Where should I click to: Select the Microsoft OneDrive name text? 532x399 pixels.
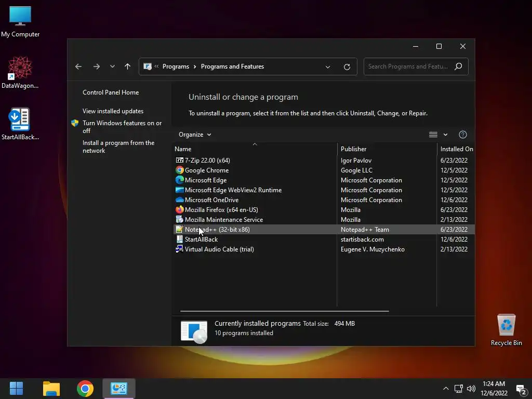[212, 200]
